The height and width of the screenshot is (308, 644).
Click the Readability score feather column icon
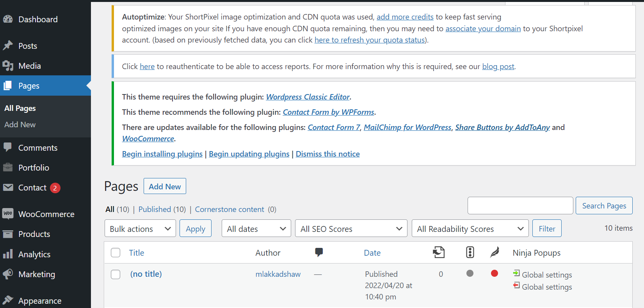coord(495,253)
